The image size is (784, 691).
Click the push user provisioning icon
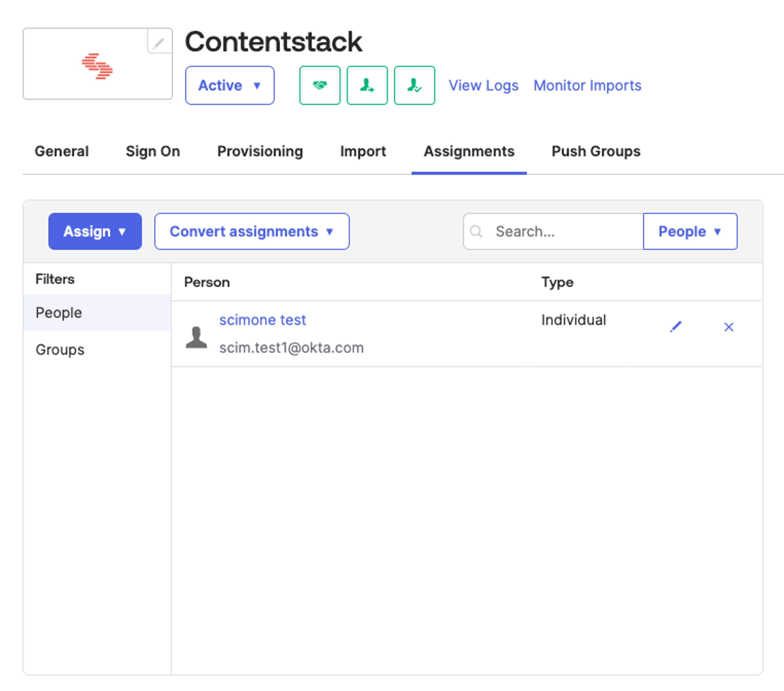tap(367, 85)
